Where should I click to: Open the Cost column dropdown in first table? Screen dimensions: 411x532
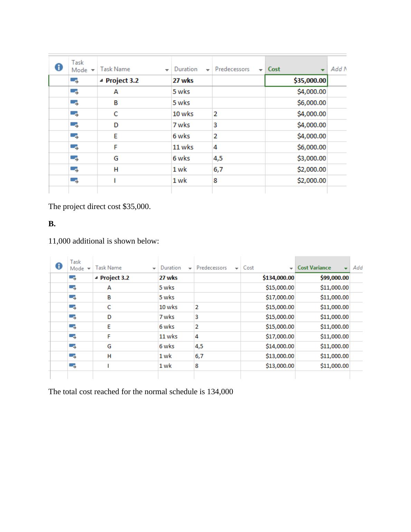tap(323, 70)
